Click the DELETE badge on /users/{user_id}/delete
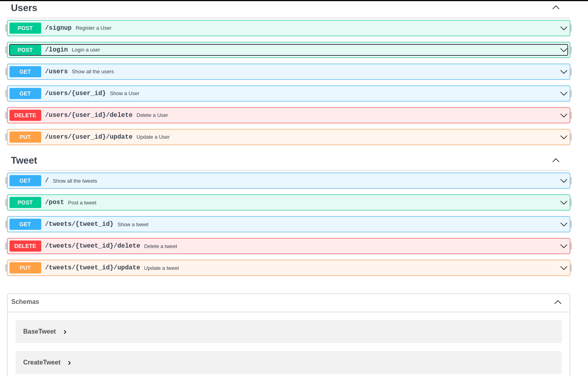This screenshot has width=588, height=376. (25, 115)
